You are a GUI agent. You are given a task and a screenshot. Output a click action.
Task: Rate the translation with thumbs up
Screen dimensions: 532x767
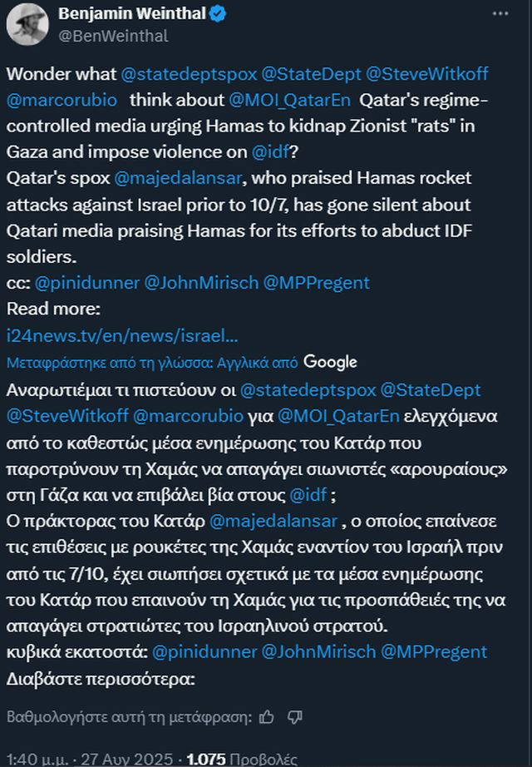click(267, 716)
